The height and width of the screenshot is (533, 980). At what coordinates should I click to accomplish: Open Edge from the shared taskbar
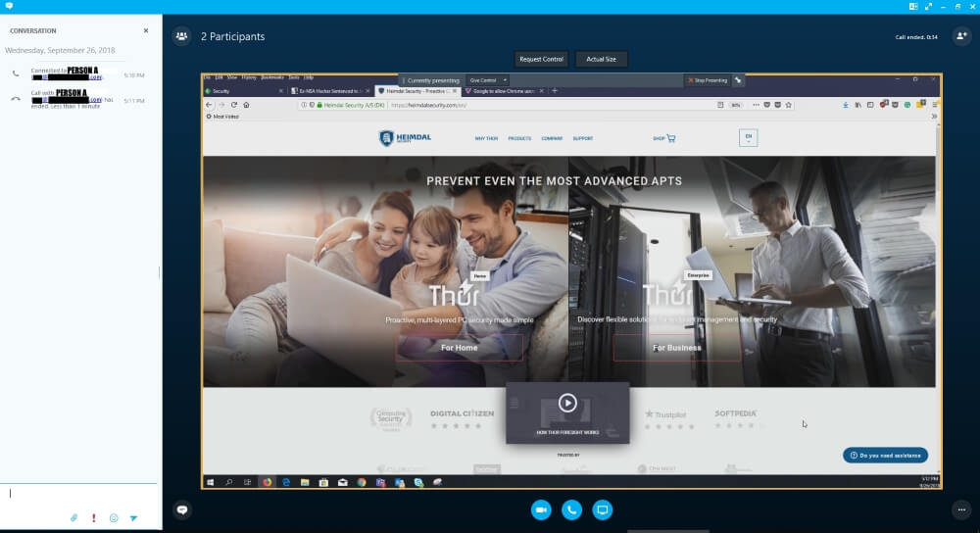[x=286, y=482]
